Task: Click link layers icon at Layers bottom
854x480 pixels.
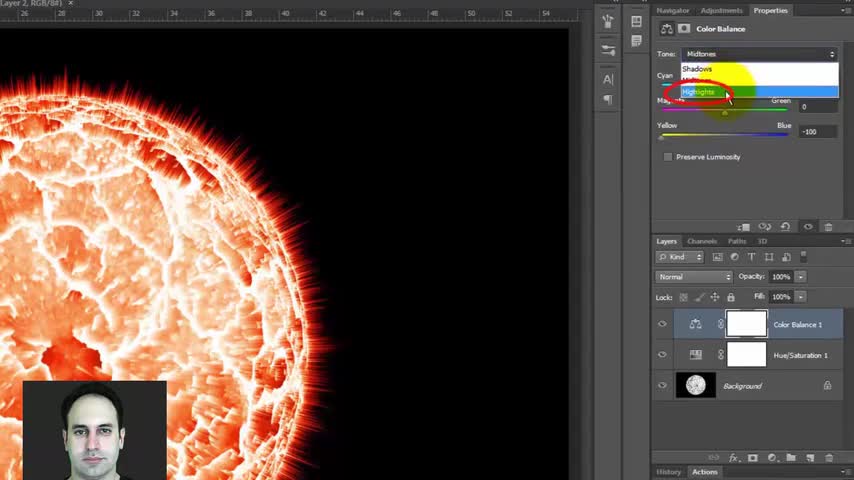Action: tap(713, 458)
